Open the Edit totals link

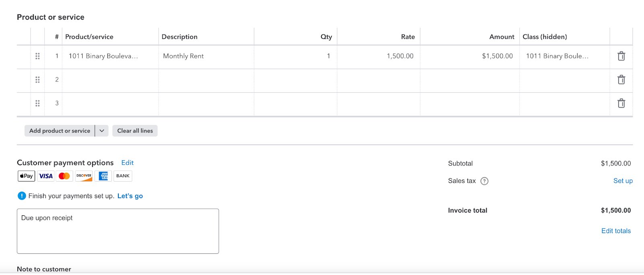[616, 231]
